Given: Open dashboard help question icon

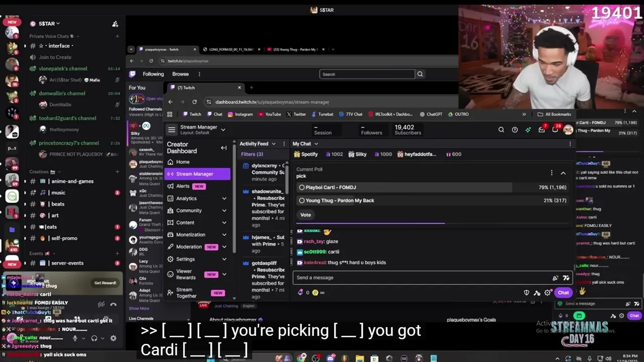Looking at the screenshot, I should tap(515, 130).
